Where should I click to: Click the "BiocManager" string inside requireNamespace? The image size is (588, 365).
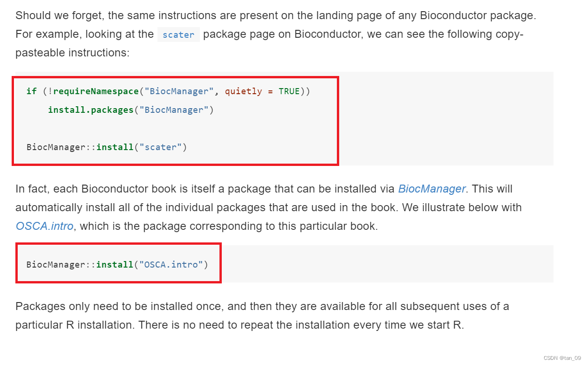tap(179, 91)
